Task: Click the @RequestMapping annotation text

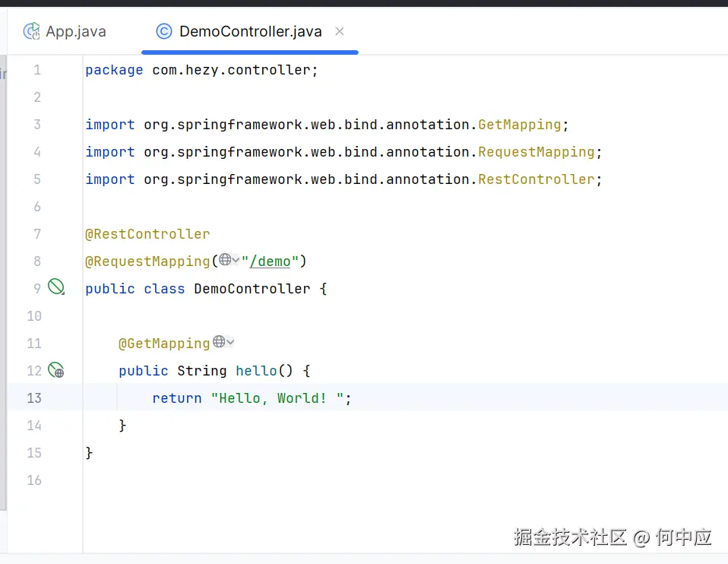Action: click(147, 261)
